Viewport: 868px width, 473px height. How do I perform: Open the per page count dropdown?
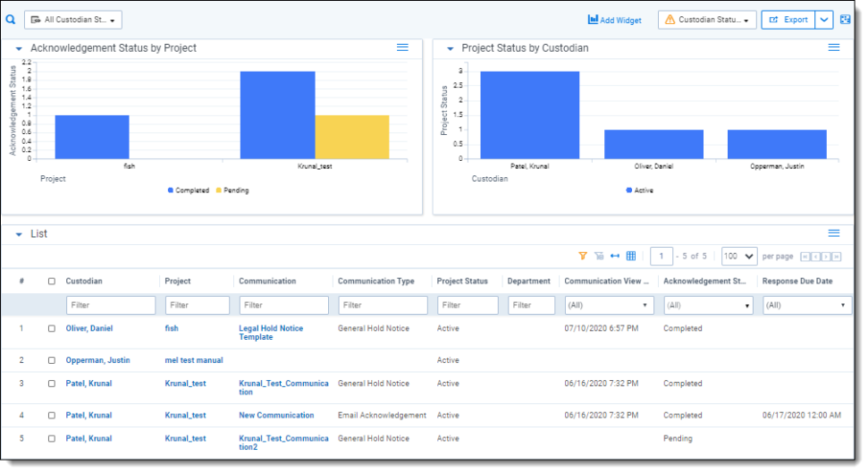[739, 256]
